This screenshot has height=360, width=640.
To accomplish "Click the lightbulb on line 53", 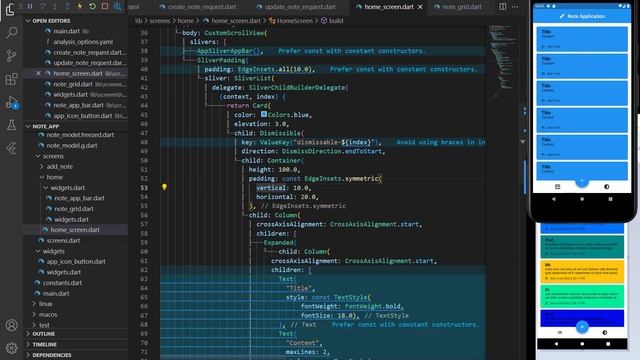I will pos(164,187).
